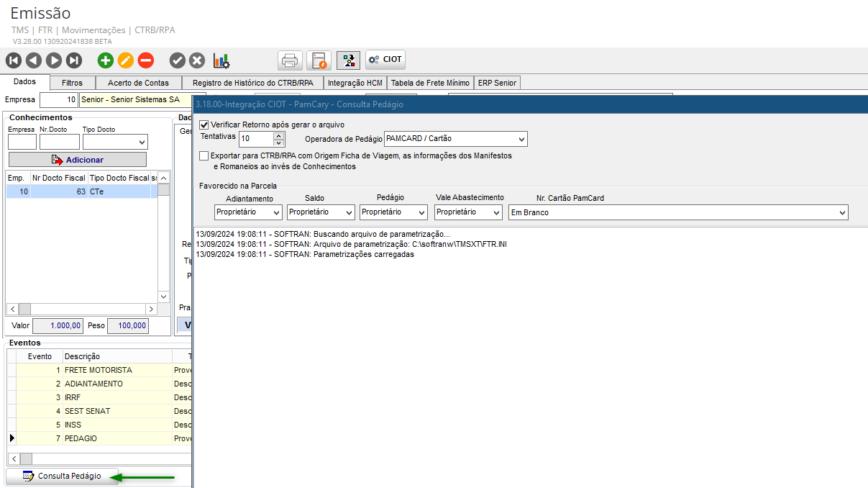Click the Consulta Pedágio button
The height and width of the screenshot is (488, 868).
click(x=63, y=476)
